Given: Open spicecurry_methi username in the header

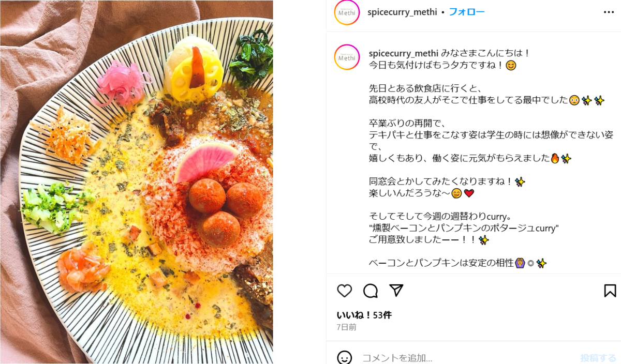Looking at the screenshot, I should pos(402,12).
